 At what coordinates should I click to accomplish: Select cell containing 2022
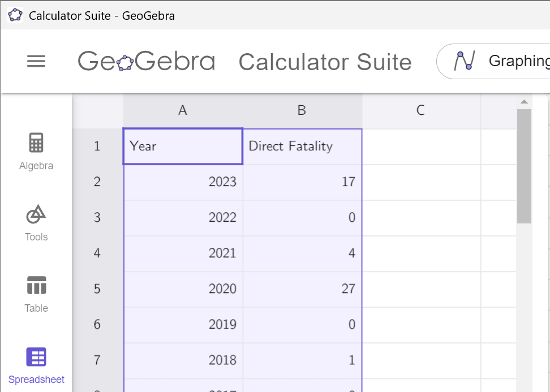pos(183,218)
